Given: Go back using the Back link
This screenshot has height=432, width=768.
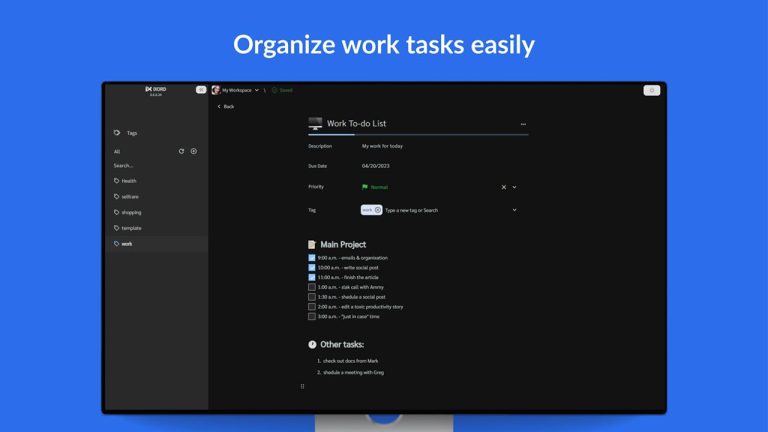Looking at the screenshot, I should 226,106.
